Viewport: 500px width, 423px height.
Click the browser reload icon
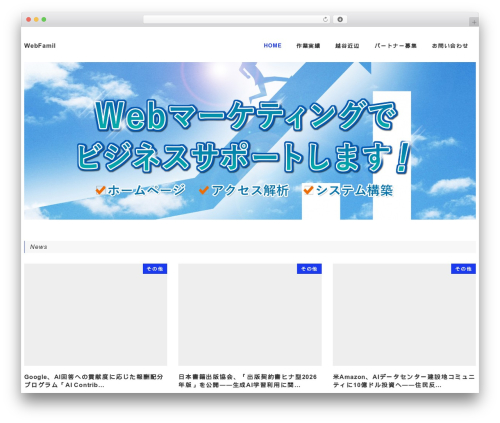click(x=325, y=20)
